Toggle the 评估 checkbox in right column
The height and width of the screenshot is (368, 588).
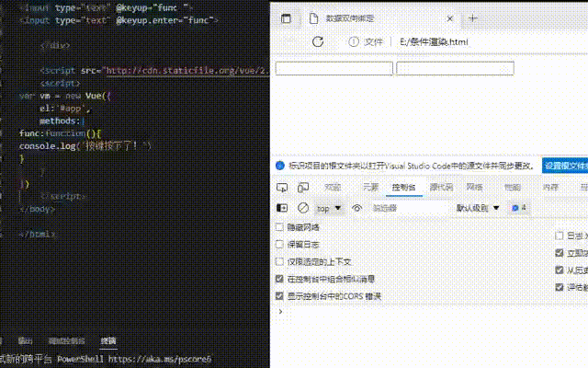560,287
